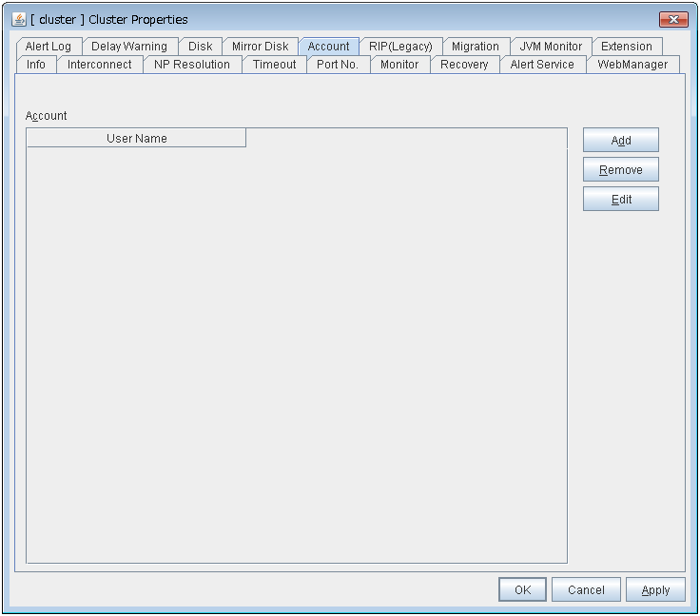Open the RIP(Legacy) tab
This screenshot has width=700, height=616.
pos(400,47)
